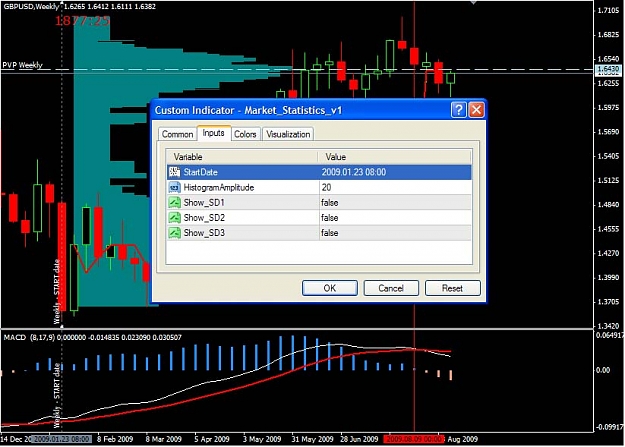Click the Show_SD3 boolean icon
The height and width of the screenshot is (447, 625).
(174, 232)
